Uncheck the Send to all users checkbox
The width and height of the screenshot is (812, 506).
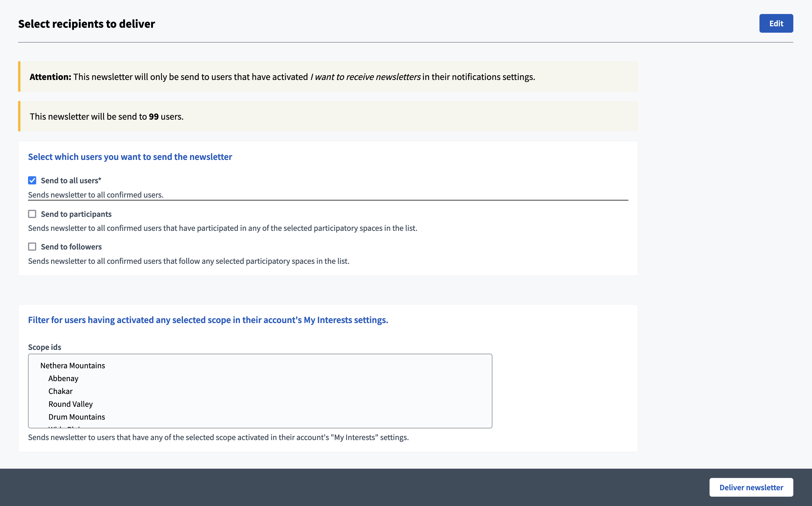[32, 180]
